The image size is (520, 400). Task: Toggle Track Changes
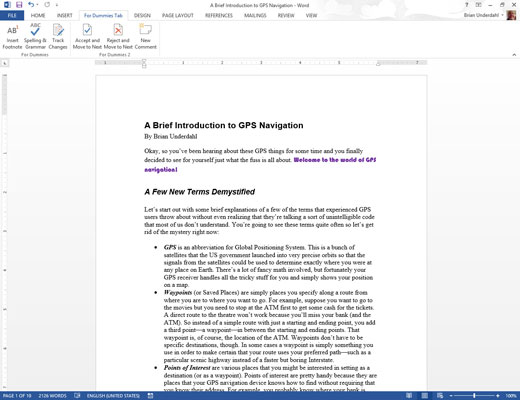[58, 37]
